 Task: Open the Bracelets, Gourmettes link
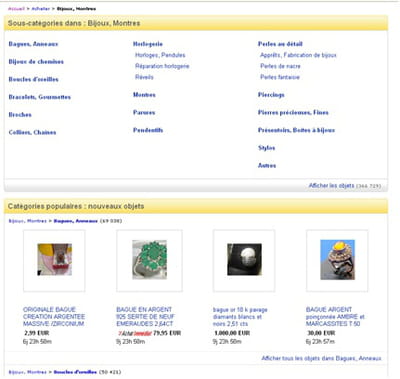coord(40,97)
